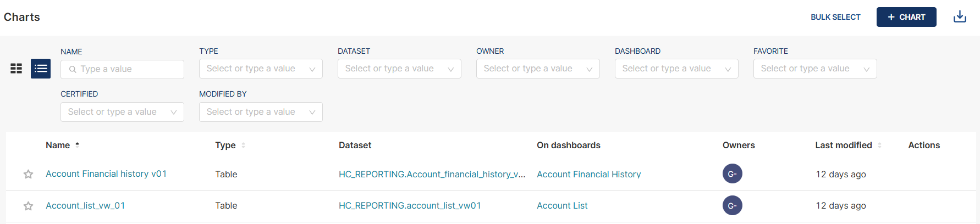Click the Name search input field

coord(126,69)
